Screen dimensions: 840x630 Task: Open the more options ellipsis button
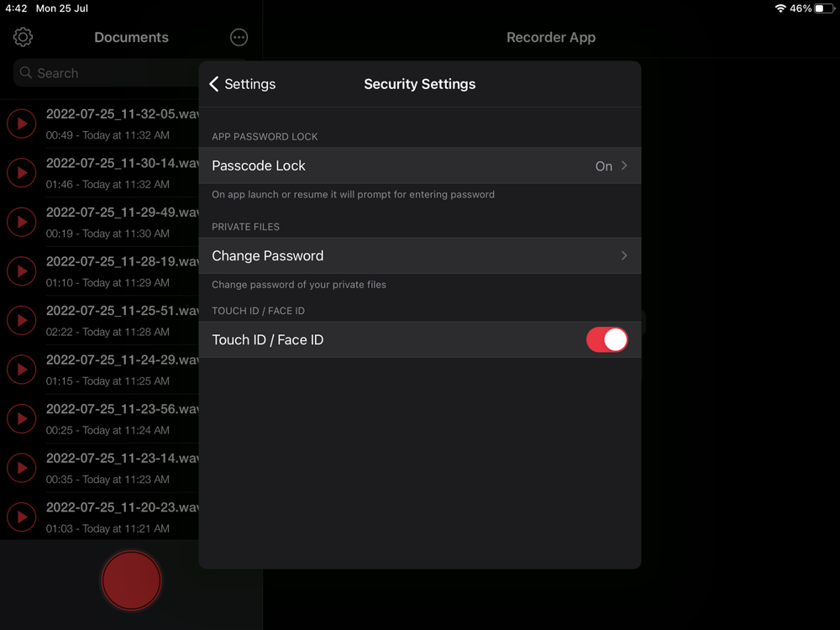pyautogui.click(x=239, y=38)
